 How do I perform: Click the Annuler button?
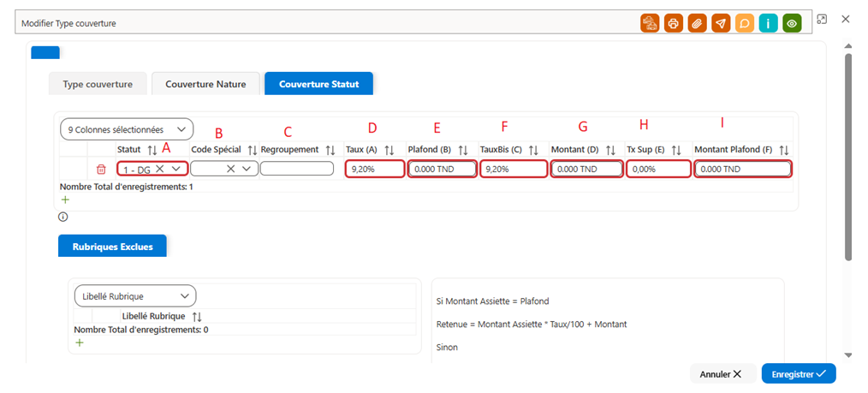[723, 373]
